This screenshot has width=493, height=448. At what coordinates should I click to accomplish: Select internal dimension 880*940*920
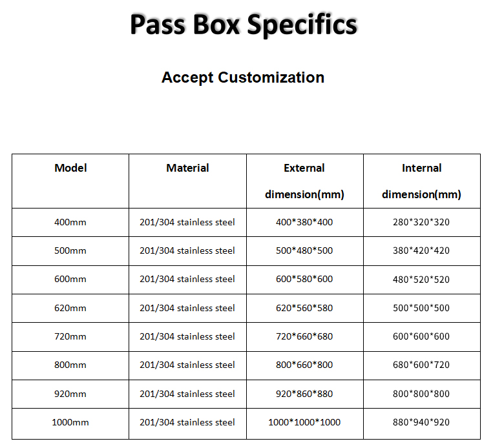pos(421,422)
